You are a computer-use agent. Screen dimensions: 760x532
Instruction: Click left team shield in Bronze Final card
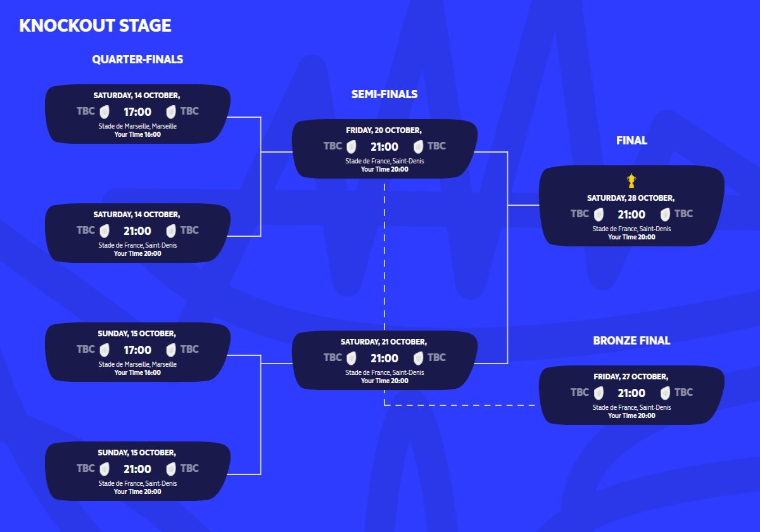598,393
